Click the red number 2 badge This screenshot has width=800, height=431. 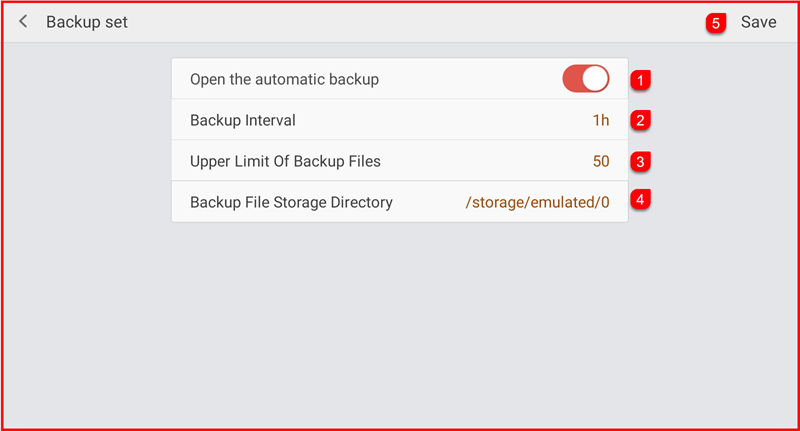(x=641, y=120)
